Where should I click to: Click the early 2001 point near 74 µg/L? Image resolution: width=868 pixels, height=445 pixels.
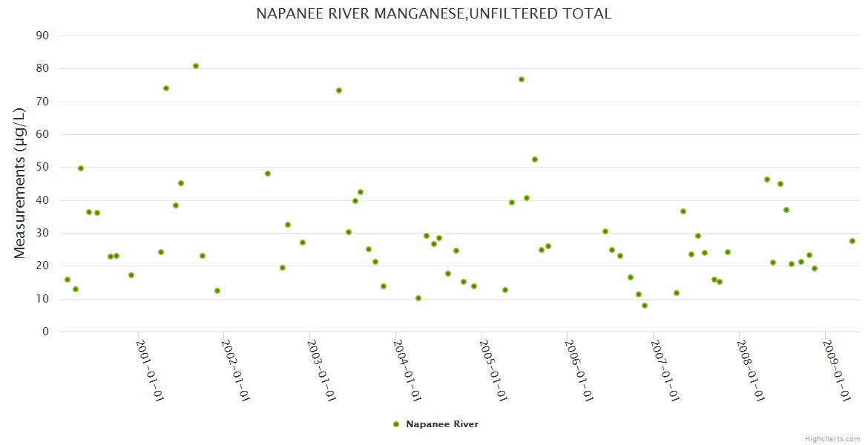coord(166,88)
